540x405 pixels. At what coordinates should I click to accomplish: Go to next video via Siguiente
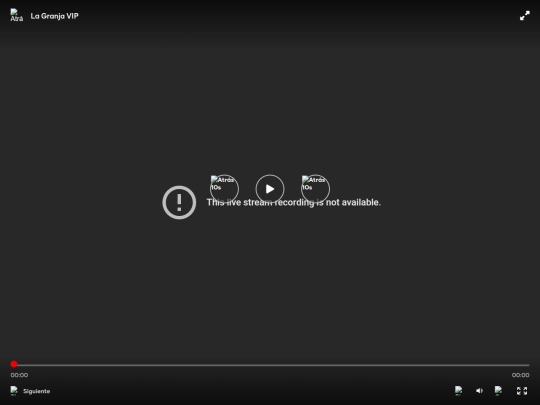(37, 391)
